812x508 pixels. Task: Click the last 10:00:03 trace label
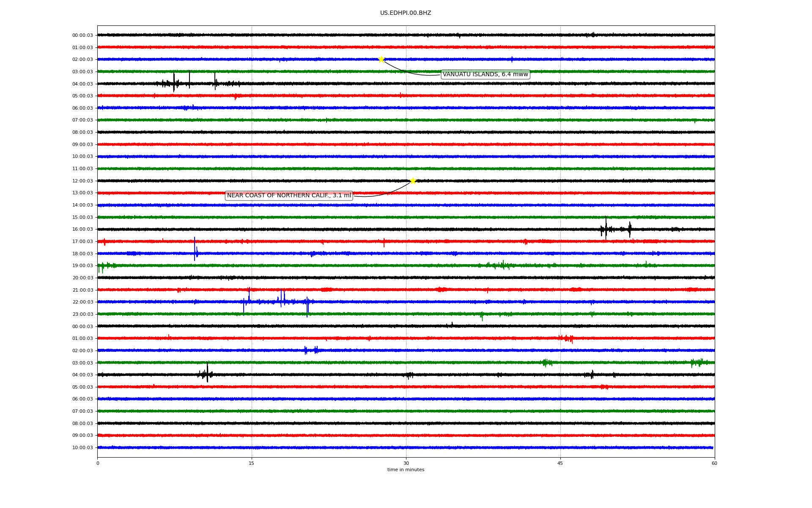(x=82, y=448)
